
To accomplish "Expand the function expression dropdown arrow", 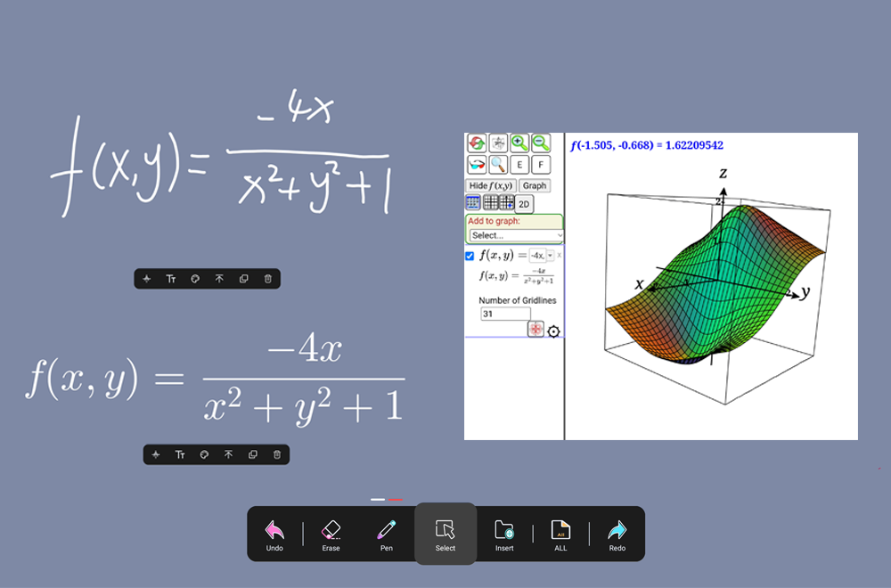I will pos(550,256).
